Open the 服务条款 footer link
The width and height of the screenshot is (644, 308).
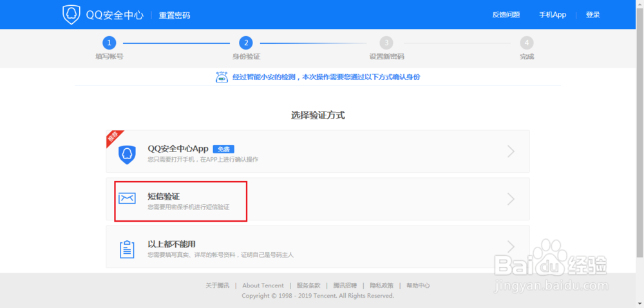[308, 285]
